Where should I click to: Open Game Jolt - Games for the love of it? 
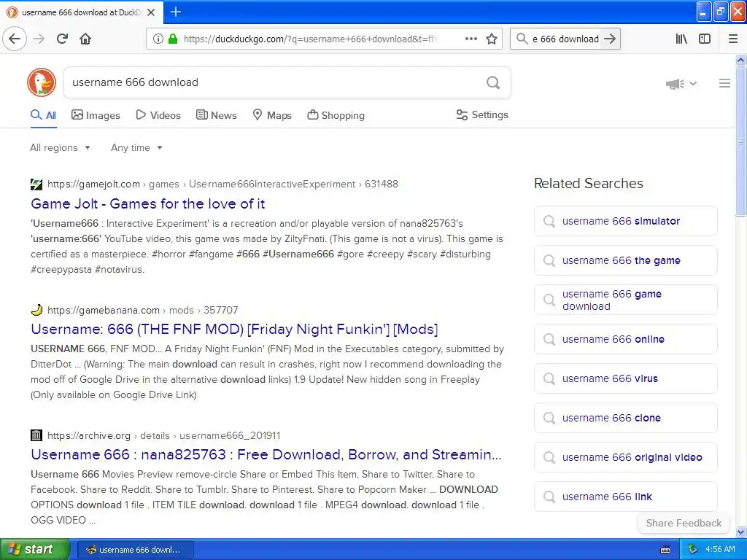coord(147,204)
